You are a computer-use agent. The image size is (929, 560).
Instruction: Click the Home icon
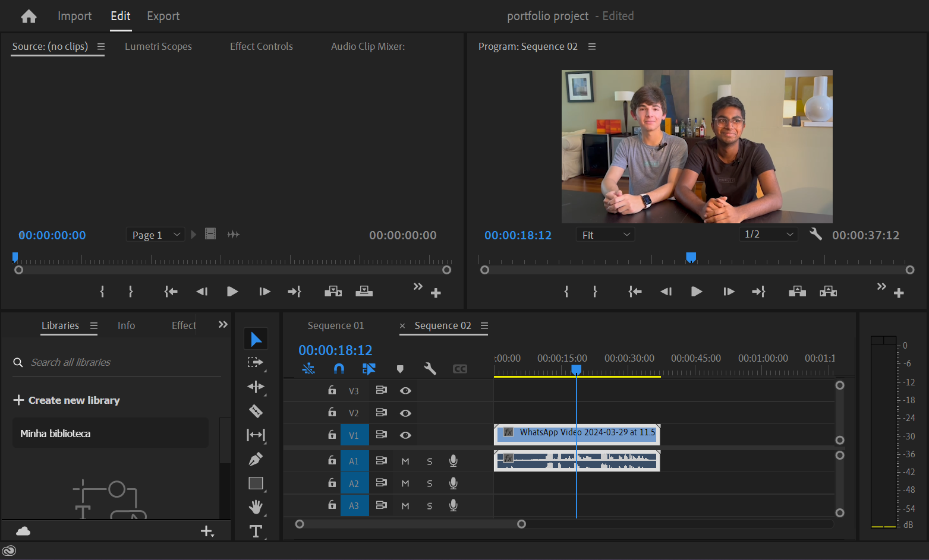29,16
